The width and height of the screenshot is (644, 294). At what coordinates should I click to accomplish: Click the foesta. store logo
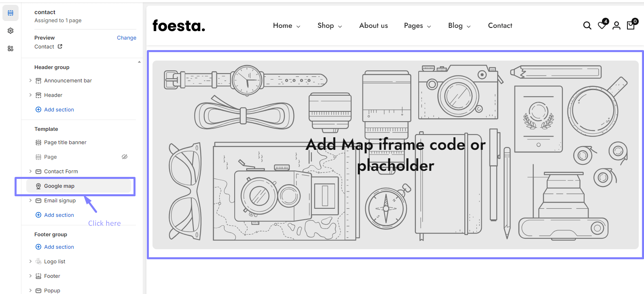point(179,26)
